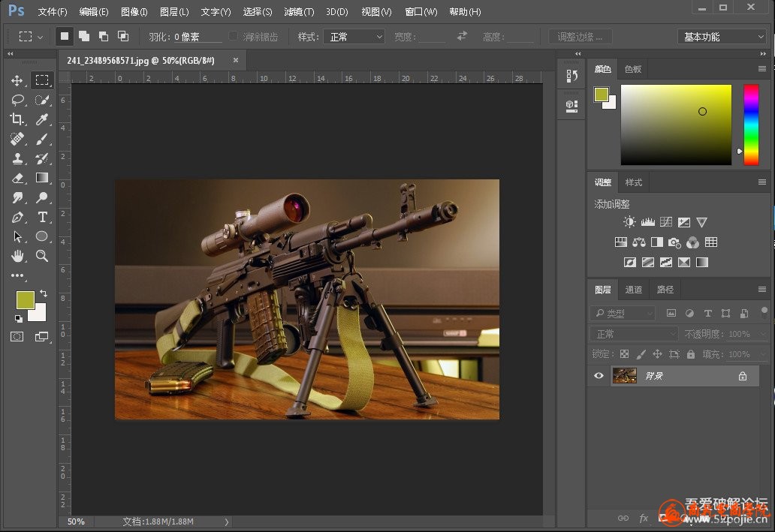Select the 背景 layer thumbnail
The width and height of the screenshot is (775, 532).
tap(624, 376)
